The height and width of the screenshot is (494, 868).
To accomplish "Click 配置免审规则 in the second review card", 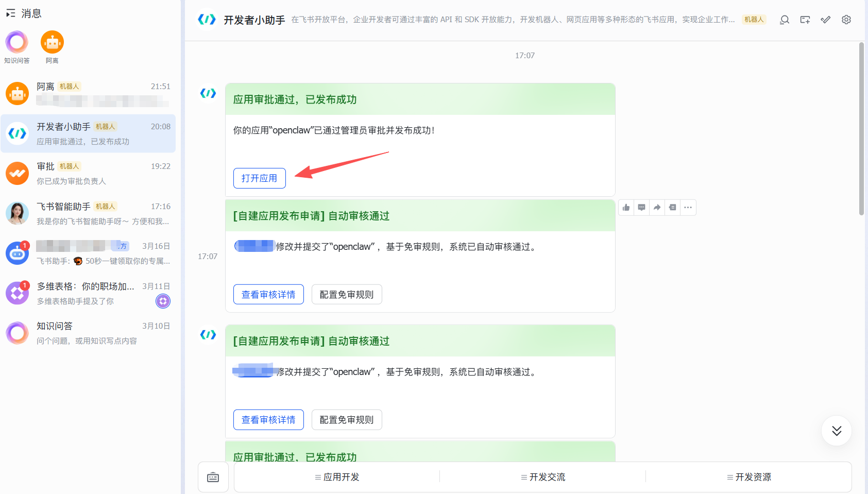I will click(x=347, y=420).
